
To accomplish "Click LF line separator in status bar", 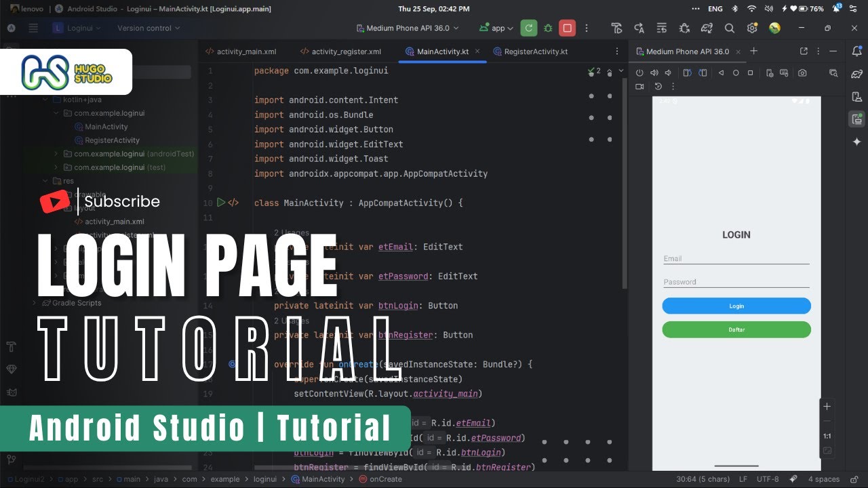I will 743,479.
